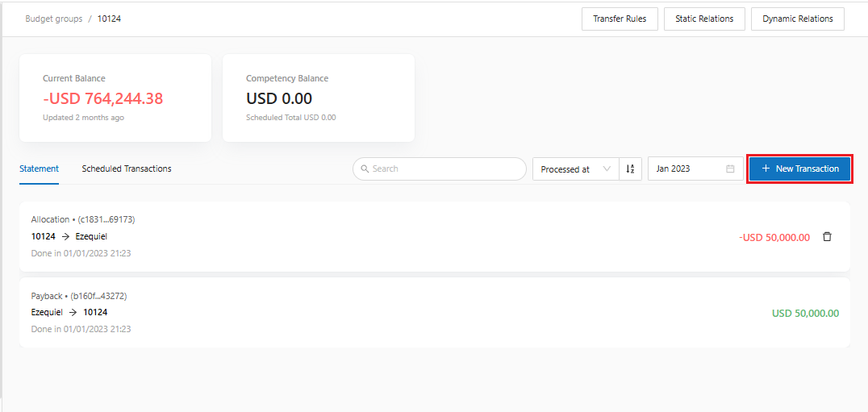Open the Jan 2023 month selector
Image resolution: width=868 pixels, height=412 pixels.
click(686, 169)
